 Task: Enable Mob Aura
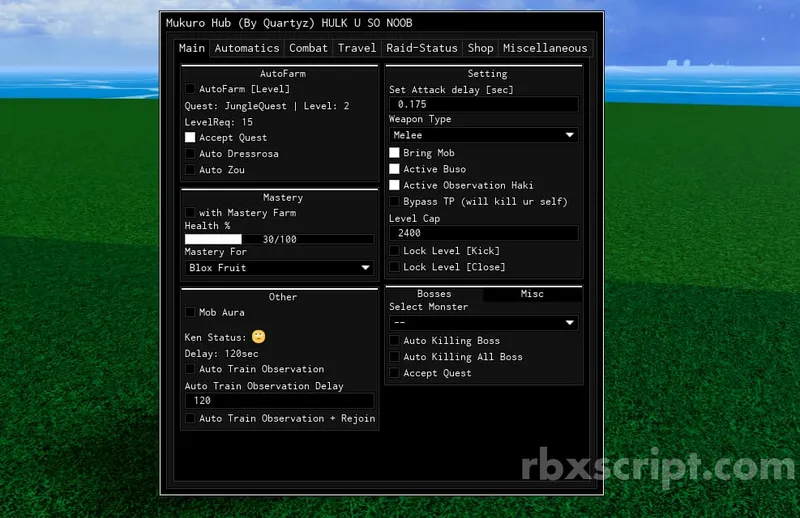pyautogui.click(x=190, y=312)
